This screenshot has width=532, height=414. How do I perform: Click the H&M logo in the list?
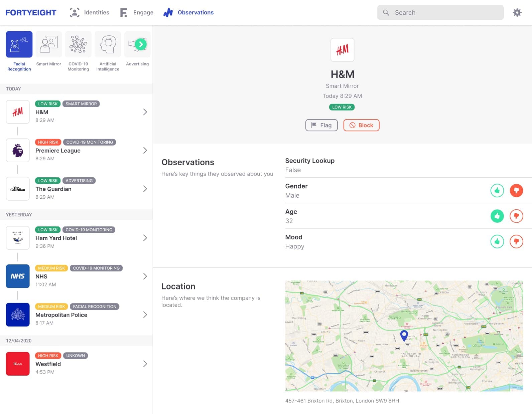[18, 112]
